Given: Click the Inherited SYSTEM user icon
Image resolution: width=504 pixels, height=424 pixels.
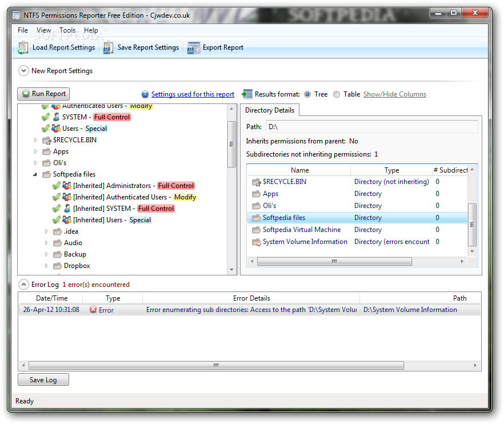Looking at the screenshot, I should (67, 209).
